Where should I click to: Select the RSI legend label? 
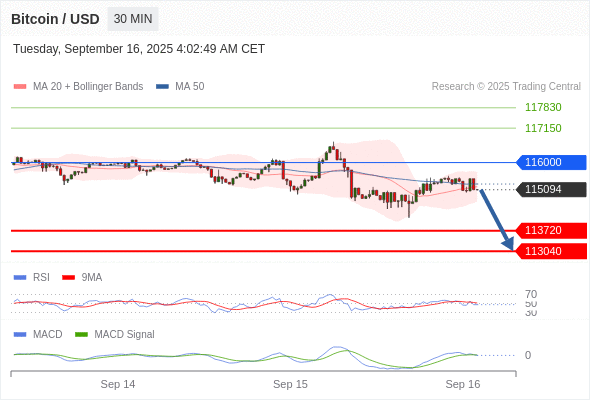coord(41,278)
